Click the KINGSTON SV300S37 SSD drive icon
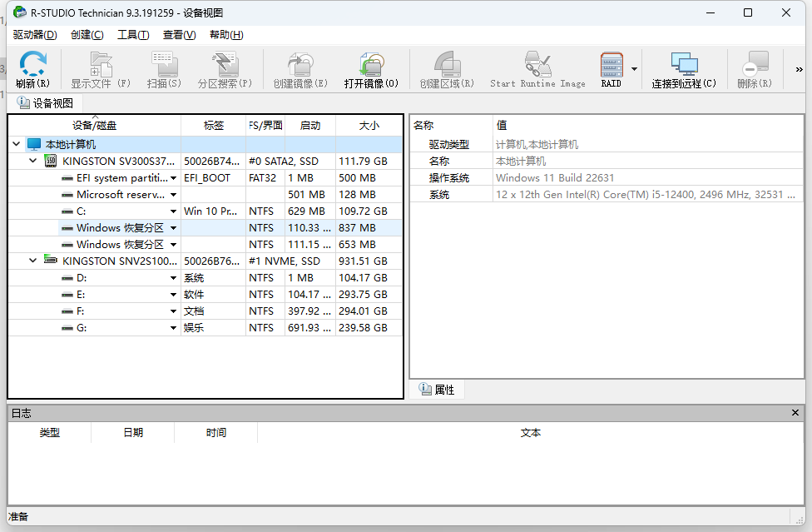 [x=50, y=161]
